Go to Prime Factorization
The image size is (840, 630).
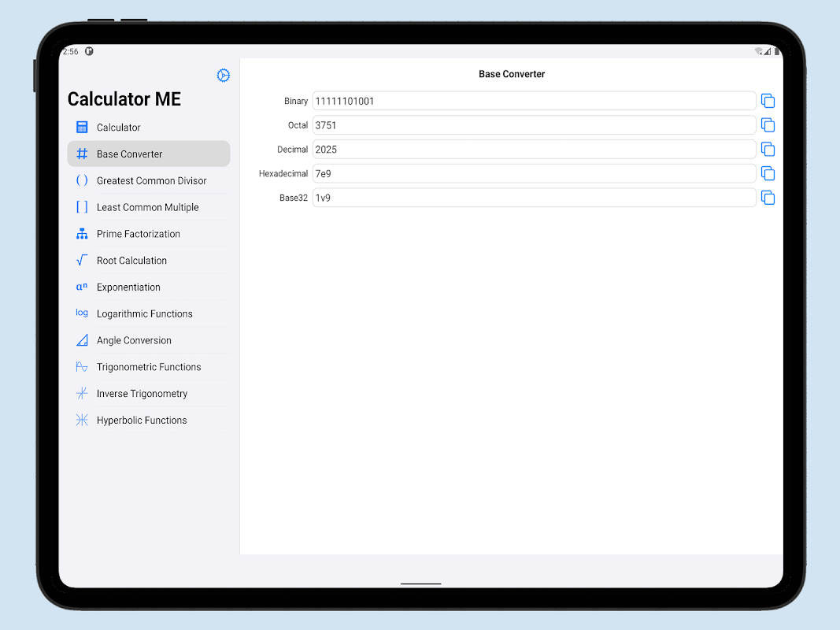(x=149, y=234)
